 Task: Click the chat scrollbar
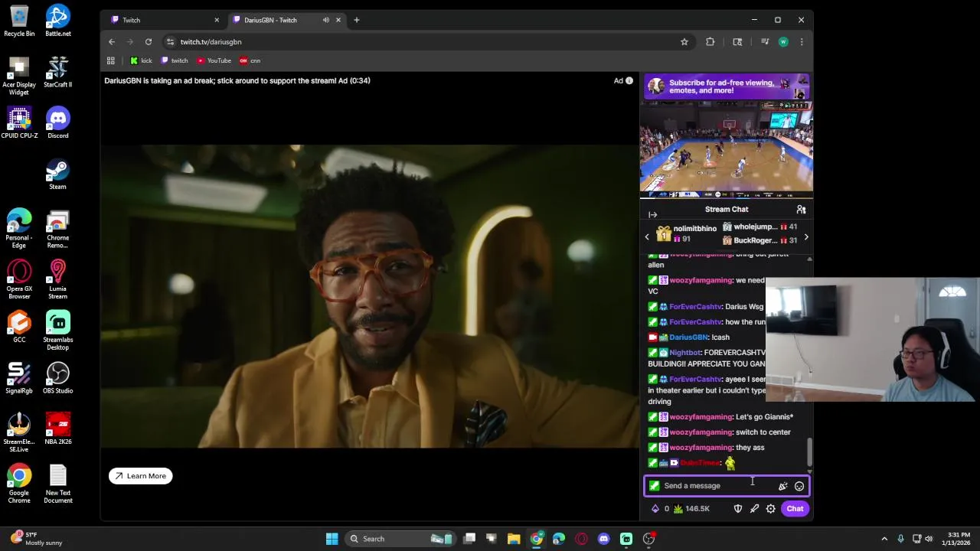809,452
